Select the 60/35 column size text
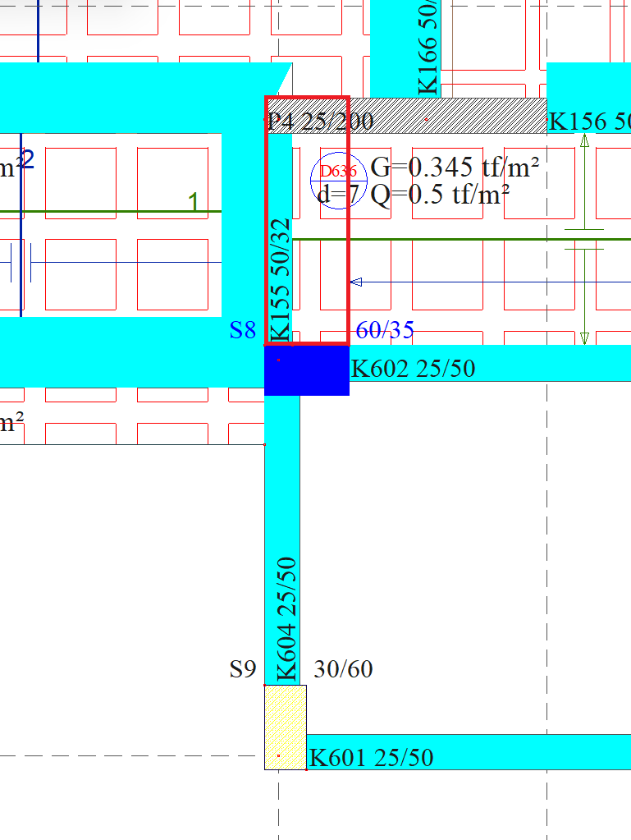Viewport: 631px width, 840px height. click(384, 331)
